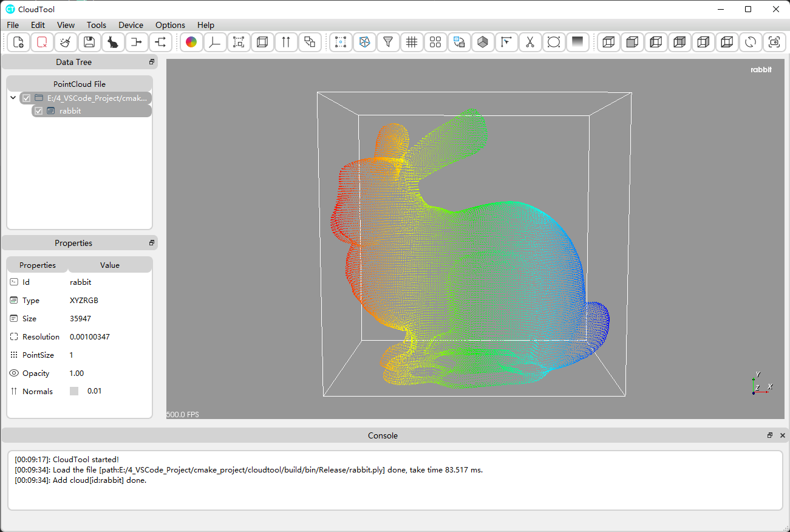Click the camera screenshot capture icon

tap(774, 42)
